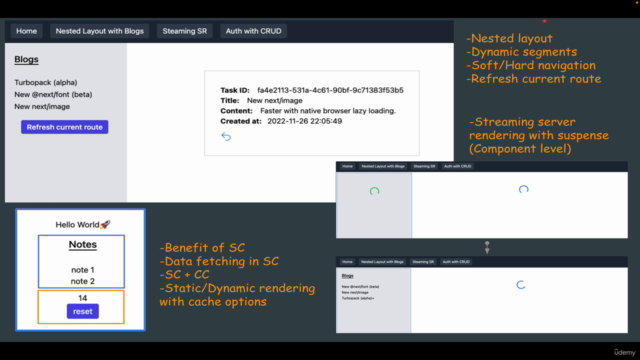Click the blue reset button
This screenshot has height=360, width=640.
coord(82,311)
